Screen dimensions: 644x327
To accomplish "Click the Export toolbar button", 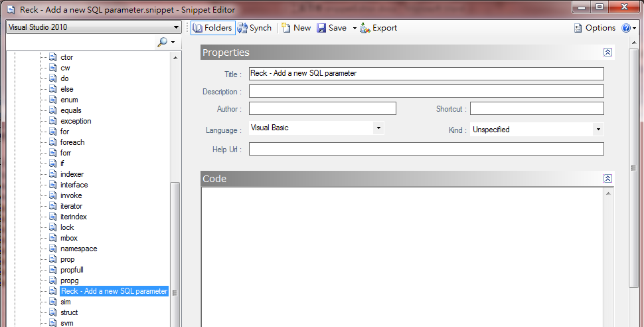I will tap(378, 28).
